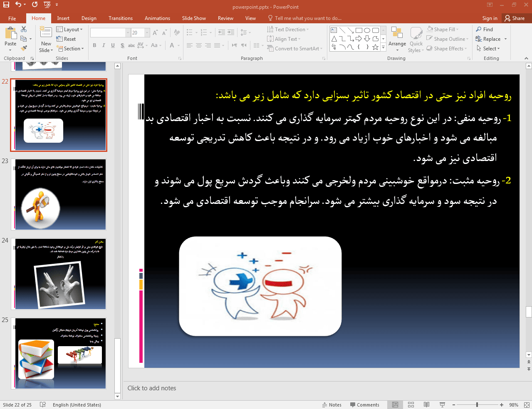Toggle Italic formatting
Viewport: 532px width, 409px height.
(104, 45)
